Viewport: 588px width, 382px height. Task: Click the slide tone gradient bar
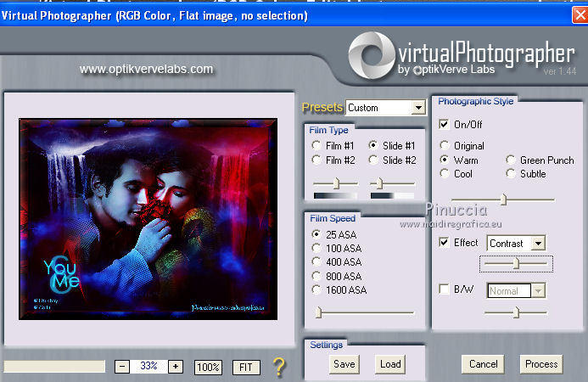(x=392, y=196)
